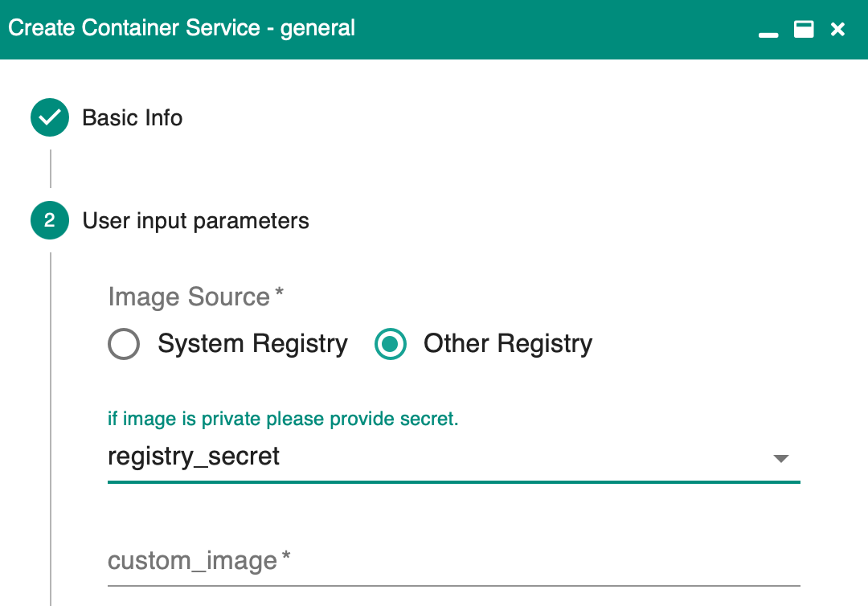Minimize the Create Container Service dialog

[768, 35]
